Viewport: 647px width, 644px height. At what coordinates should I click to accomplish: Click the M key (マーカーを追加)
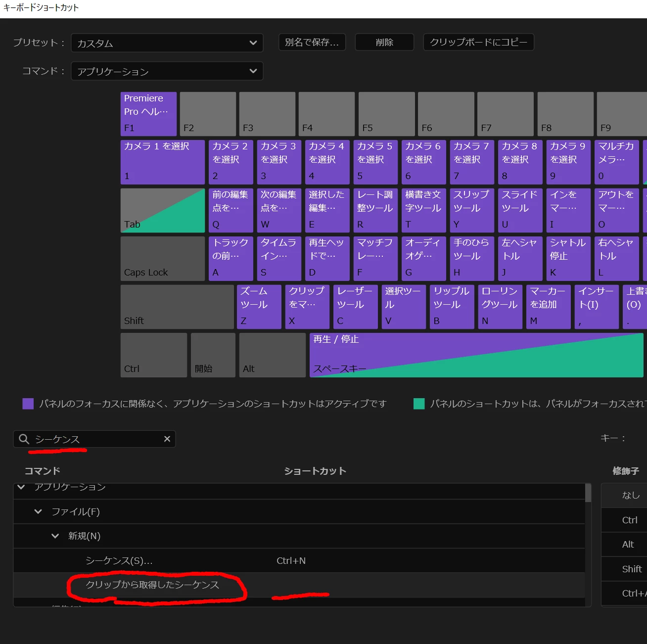coord(549,307)
